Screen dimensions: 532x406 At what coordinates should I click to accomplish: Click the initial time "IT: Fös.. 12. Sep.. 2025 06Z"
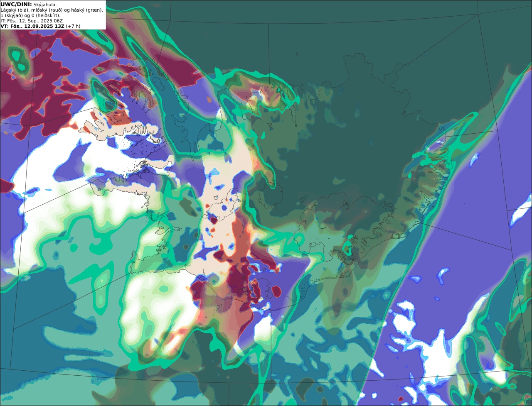point(32,21)
